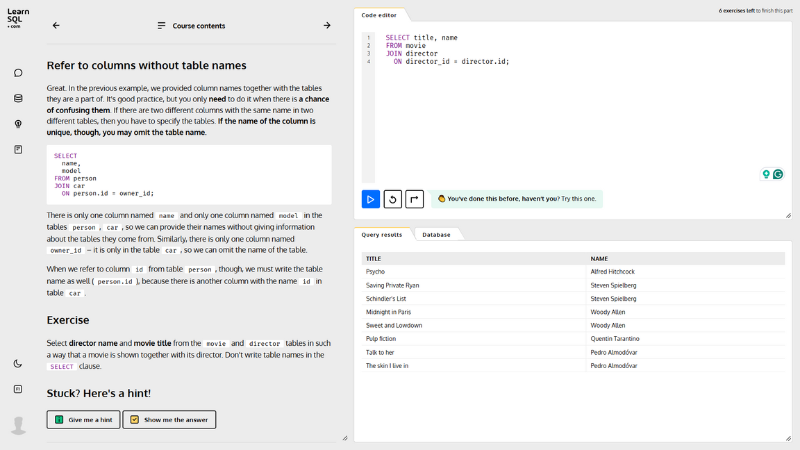Run the code with the blue play button
Viewport: 800px width, 450px height.
click(371, 199)
